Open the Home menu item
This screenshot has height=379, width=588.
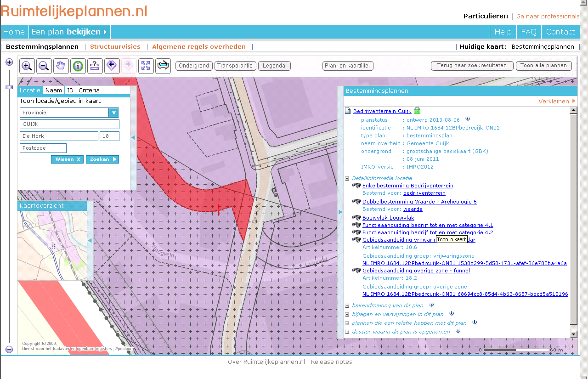click(14, 32)
